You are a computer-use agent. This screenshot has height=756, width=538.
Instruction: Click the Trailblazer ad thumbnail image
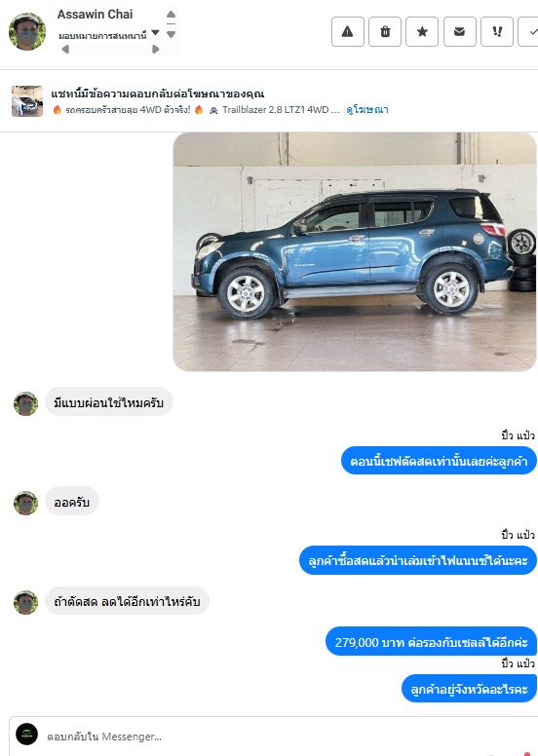[27, 101]
